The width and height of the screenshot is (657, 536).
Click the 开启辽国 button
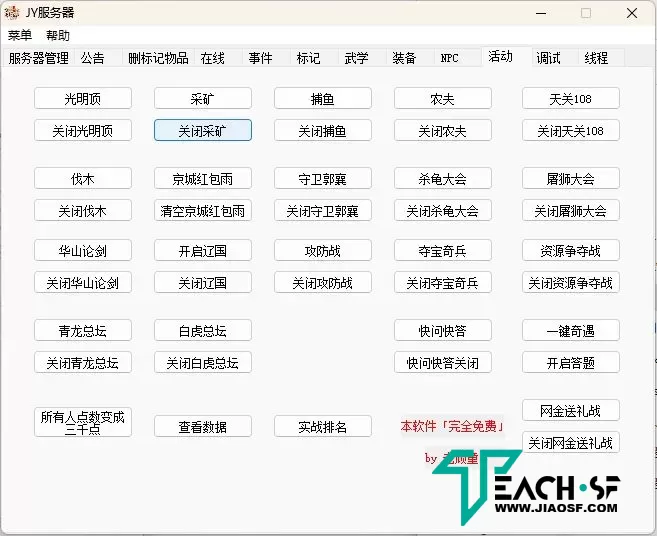203,251
